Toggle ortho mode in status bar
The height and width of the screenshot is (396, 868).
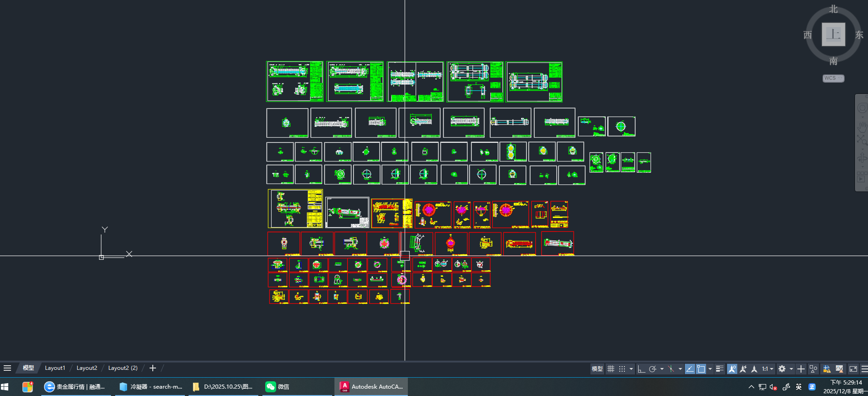[x=641, y=369]
